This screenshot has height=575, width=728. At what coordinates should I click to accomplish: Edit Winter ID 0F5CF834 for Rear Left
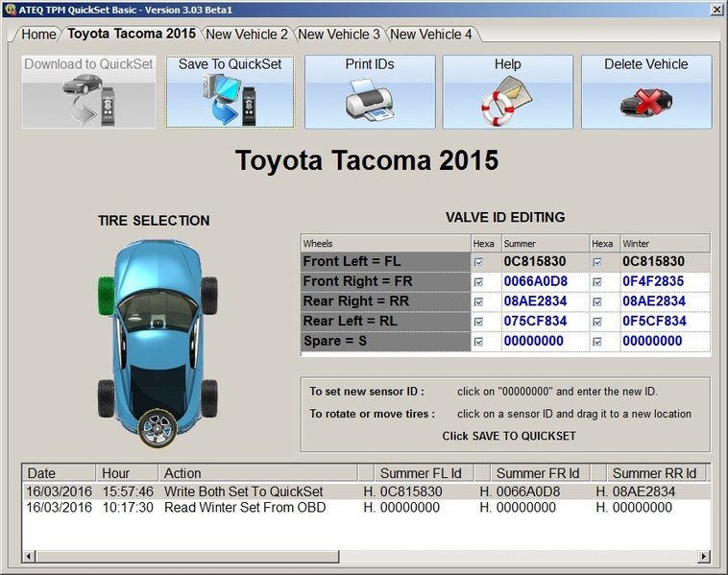click(x=665, y=322)
